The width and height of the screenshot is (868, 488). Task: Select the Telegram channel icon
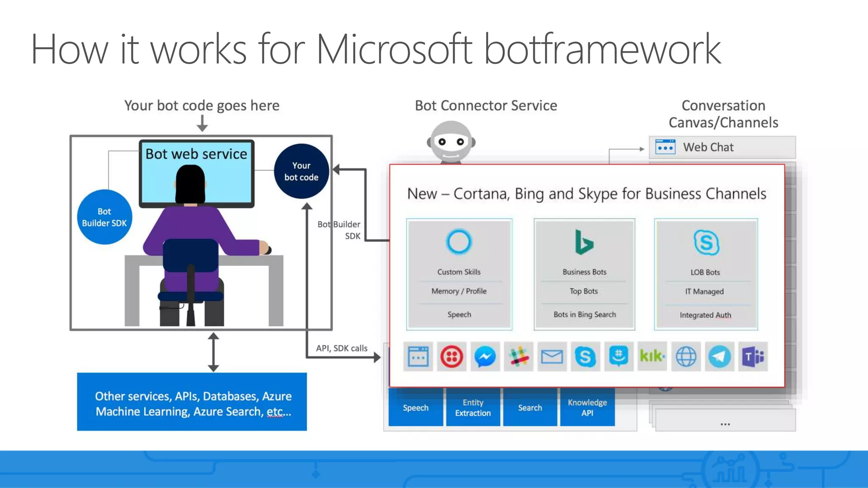click(719, 357)
